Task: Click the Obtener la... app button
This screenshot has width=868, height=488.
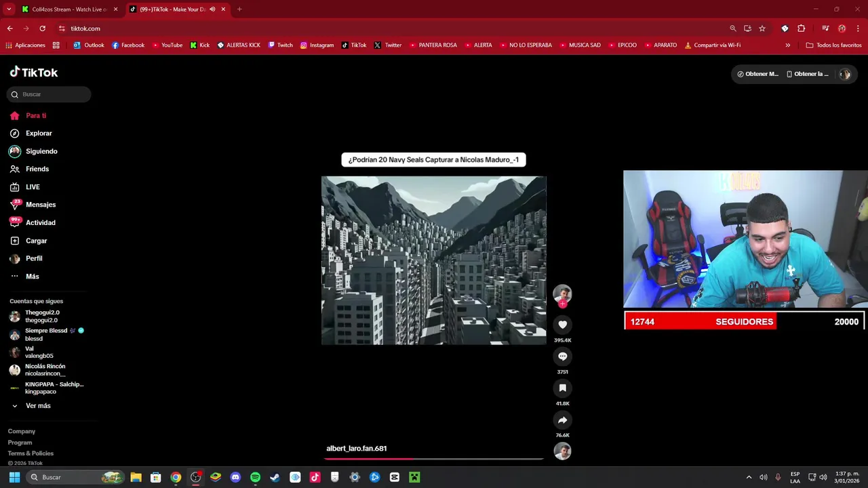Action: [x=807, y=74]
